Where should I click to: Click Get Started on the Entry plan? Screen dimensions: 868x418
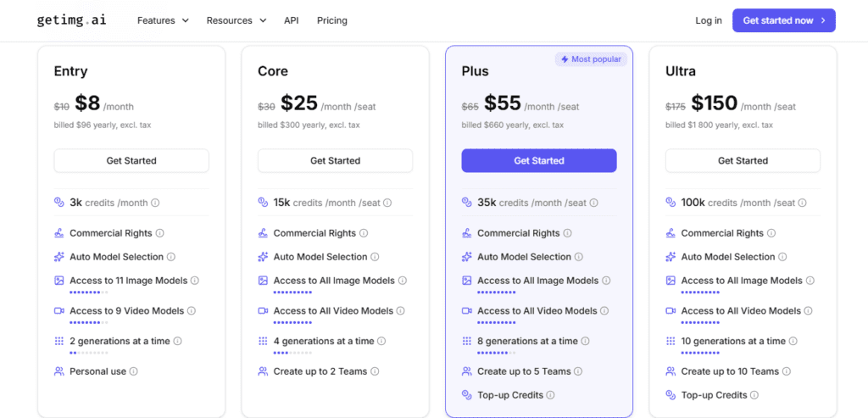point(131,160)
